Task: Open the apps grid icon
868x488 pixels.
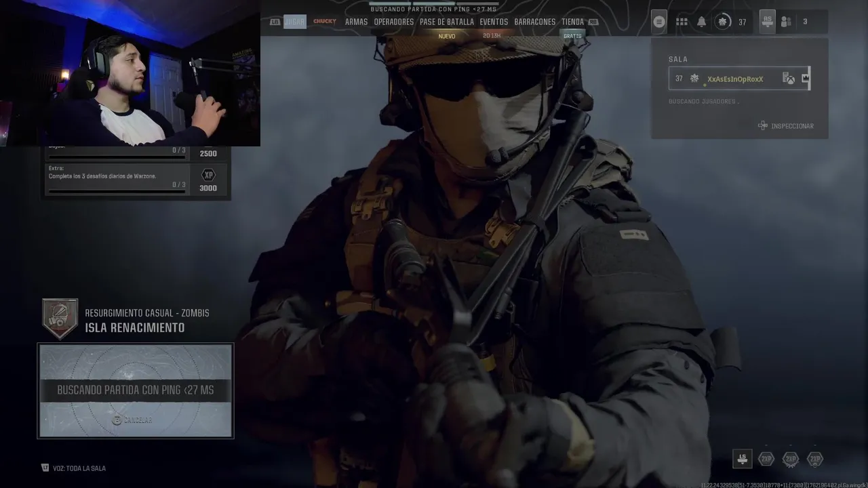Action: click(682, 22)
